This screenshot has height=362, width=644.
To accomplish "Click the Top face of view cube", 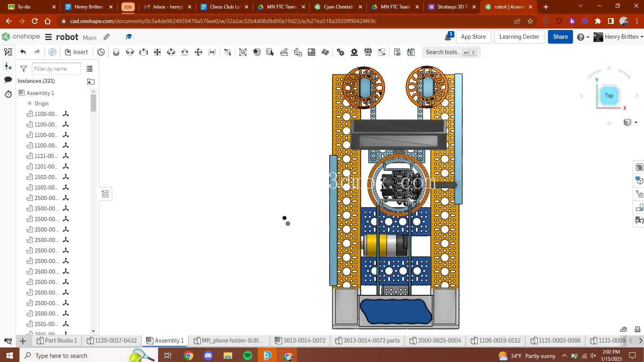I will pos(609,96).
